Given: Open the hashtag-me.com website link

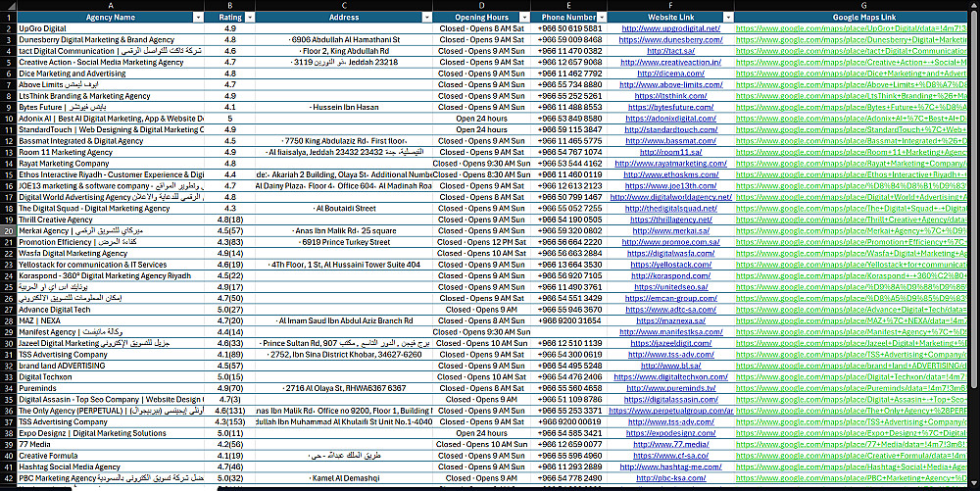Looking at the screenshot, I should [x=670, y=467].
